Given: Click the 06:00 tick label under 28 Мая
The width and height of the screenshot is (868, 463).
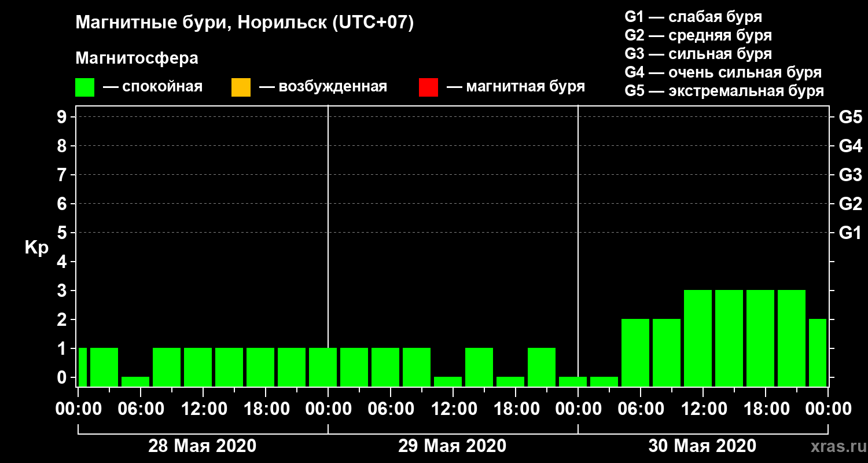Looking at the screenshot, I should [x=141, y=409].
